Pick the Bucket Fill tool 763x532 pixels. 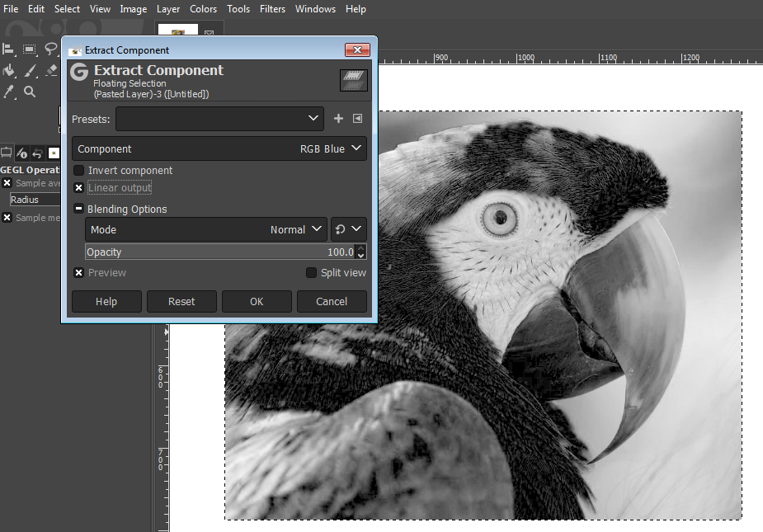[9, 71]
